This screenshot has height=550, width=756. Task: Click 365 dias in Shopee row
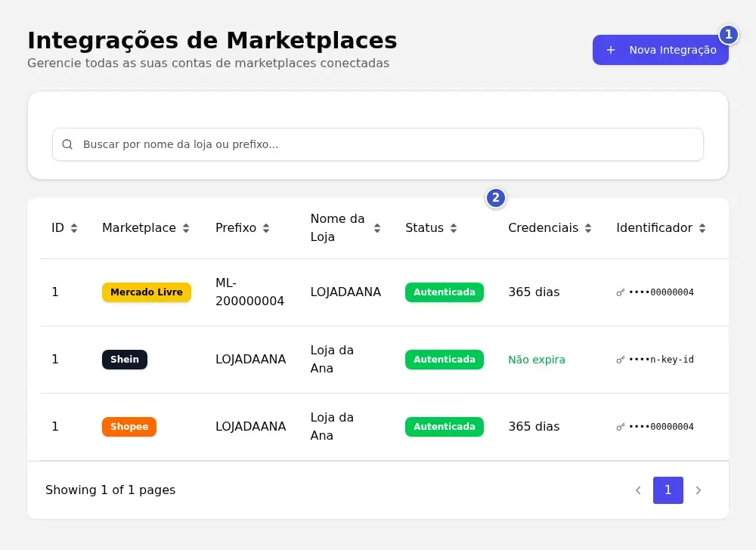534,427
